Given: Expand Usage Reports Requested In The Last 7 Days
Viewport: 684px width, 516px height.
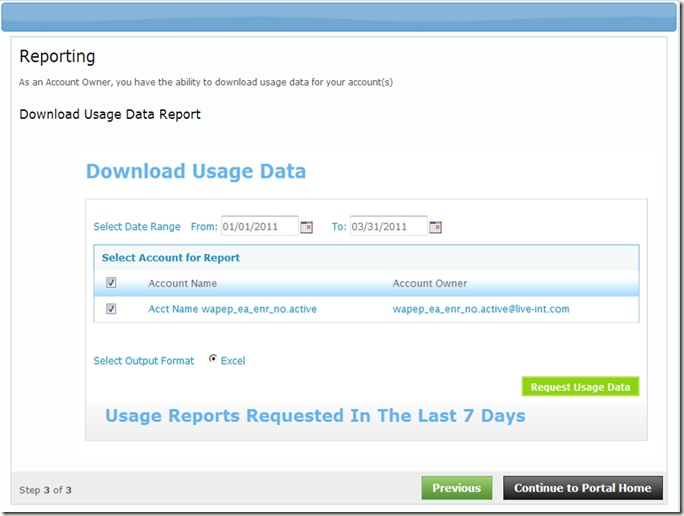Looking at the screenshot, I should click(315, 416).
